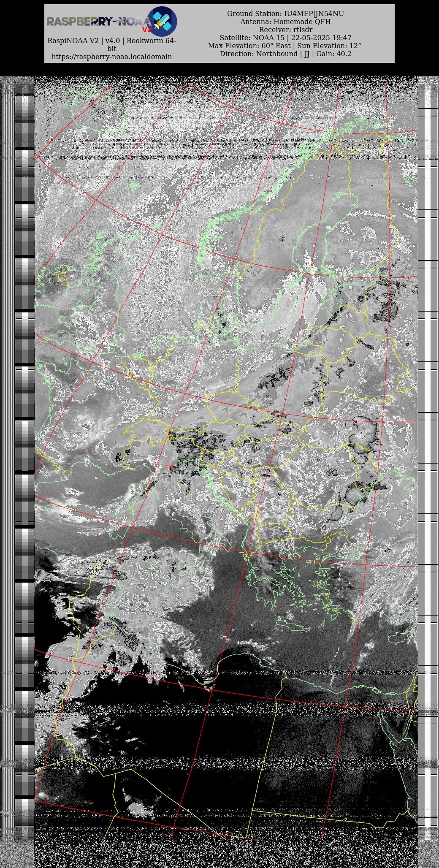Click the red ground station cross marker on the map
This screenshot has width=439, height=868.
[x=169, y=466]
